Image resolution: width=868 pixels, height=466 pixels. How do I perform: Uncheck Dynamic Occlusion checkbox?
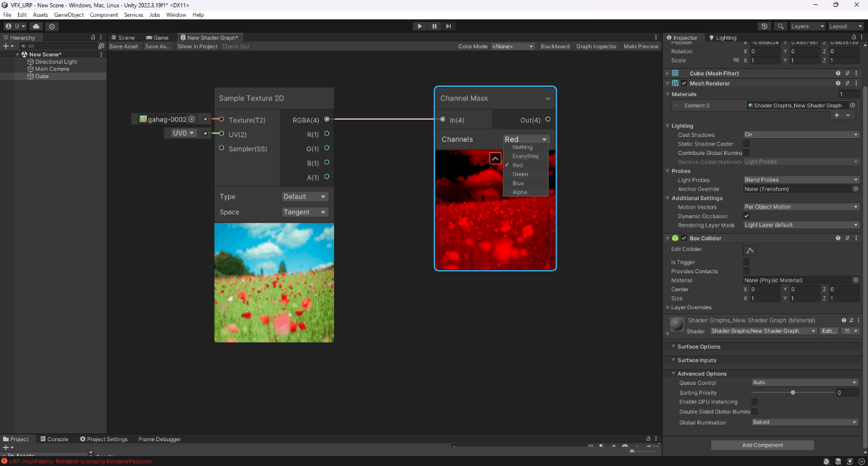click(746, 216)
